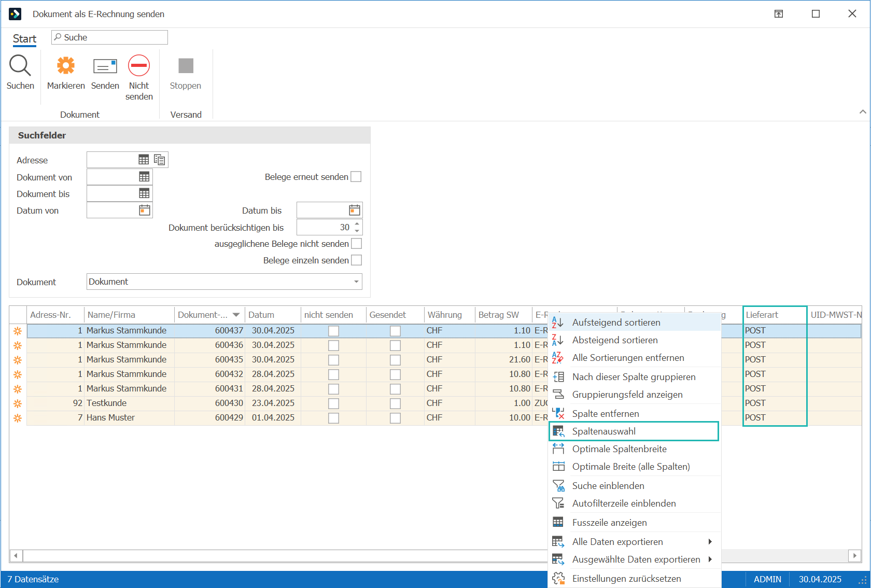Screen dimensions: 871x588
Task: Toggle nicht senden for document 600429
Action: pos(334,418)
